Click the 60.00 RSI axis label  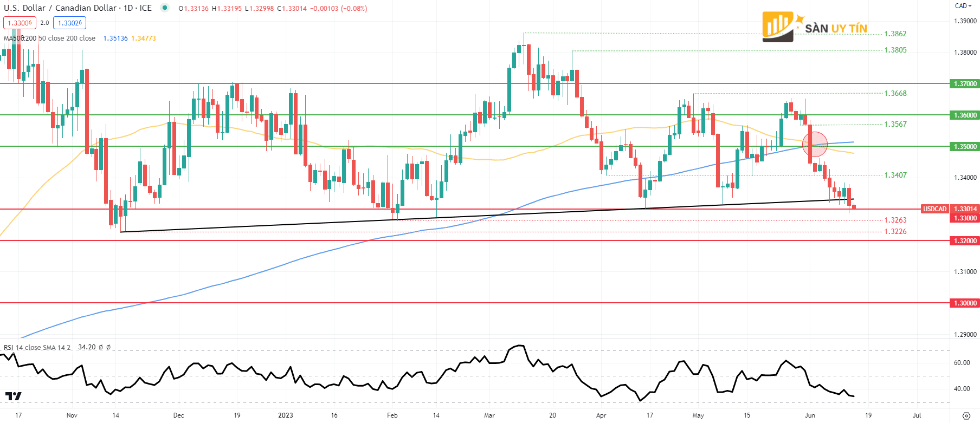pyautogui.click(x=962, y=363)
